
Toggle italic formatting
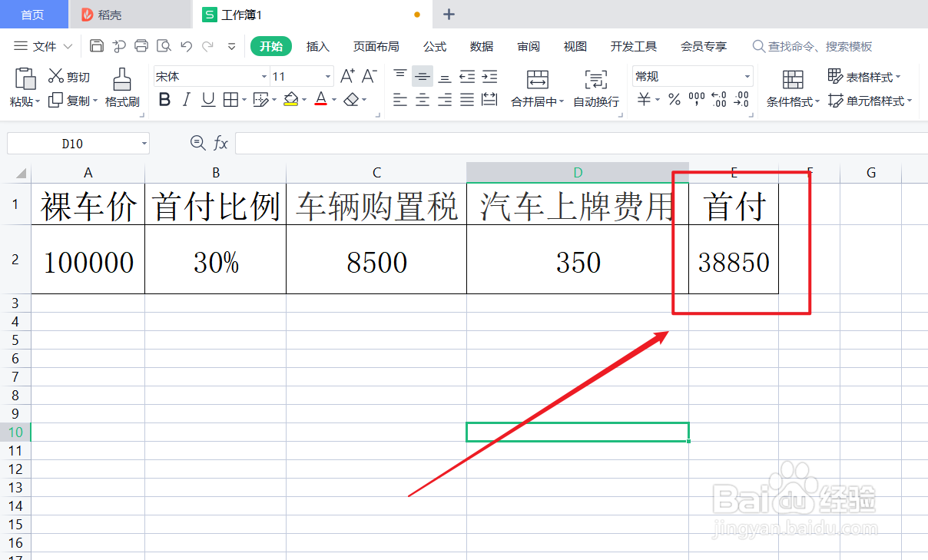coord(185,100)
